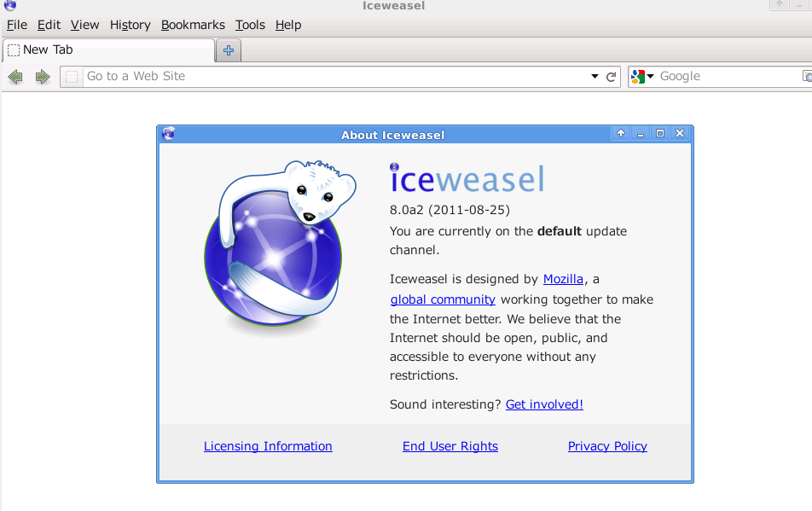
Task: Click the Get involved! link
Action: click(544, 404)
